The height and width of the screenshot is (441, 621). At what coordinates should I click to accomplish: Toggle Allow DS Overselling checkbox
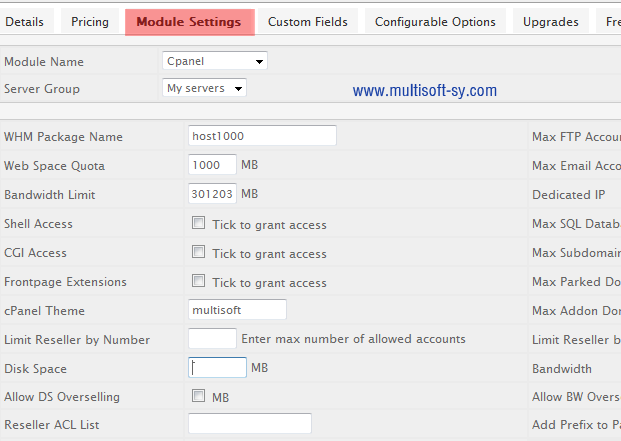pyautogui.click(x=198, y=395)
